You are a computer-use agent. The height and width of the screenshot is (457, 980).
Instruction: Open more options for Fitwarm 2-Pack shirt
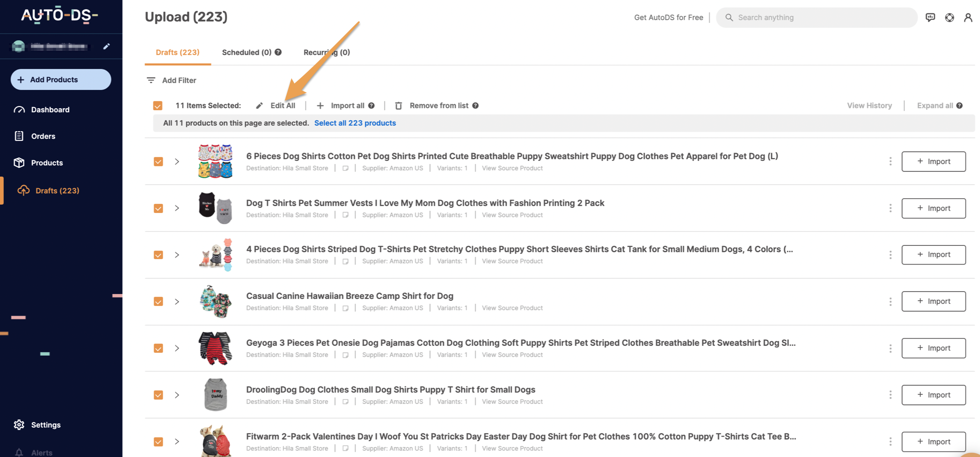[890, 441]
